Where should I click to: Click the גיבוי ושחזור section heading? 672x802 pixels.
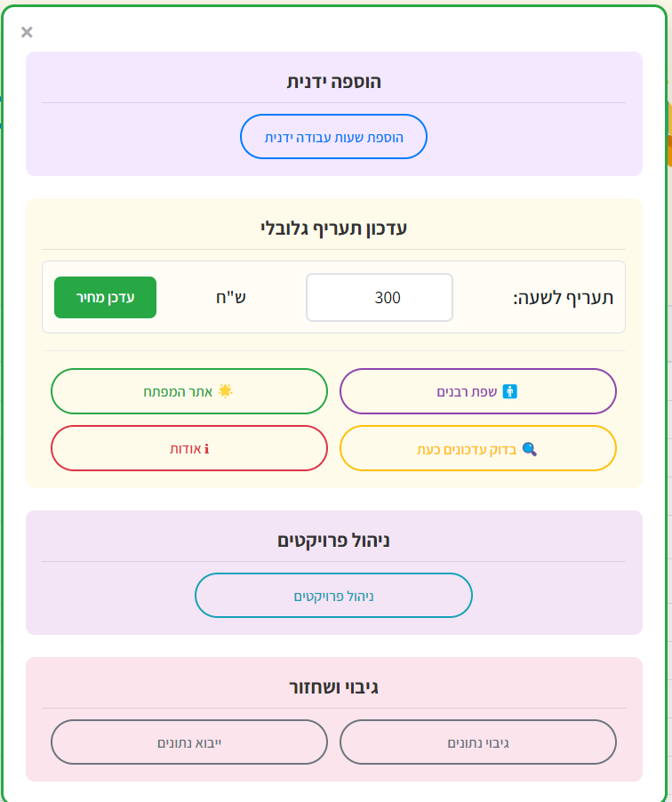click(x=333, y=685)
